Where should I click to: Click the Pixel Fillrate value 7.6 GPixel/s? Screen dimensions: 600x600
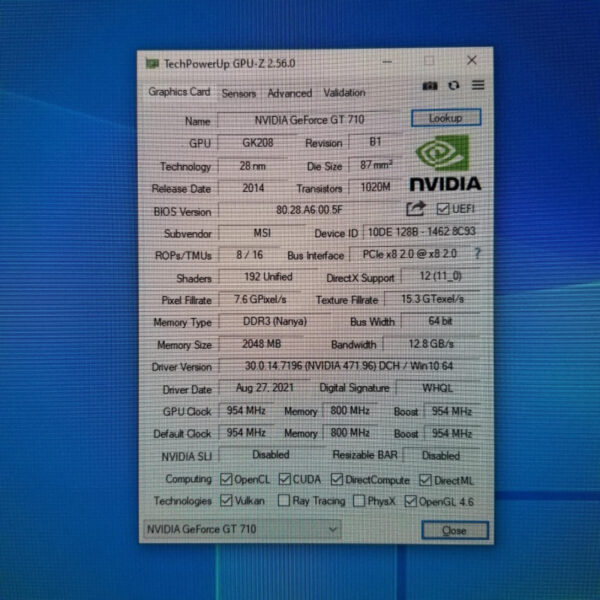[260, 299]
